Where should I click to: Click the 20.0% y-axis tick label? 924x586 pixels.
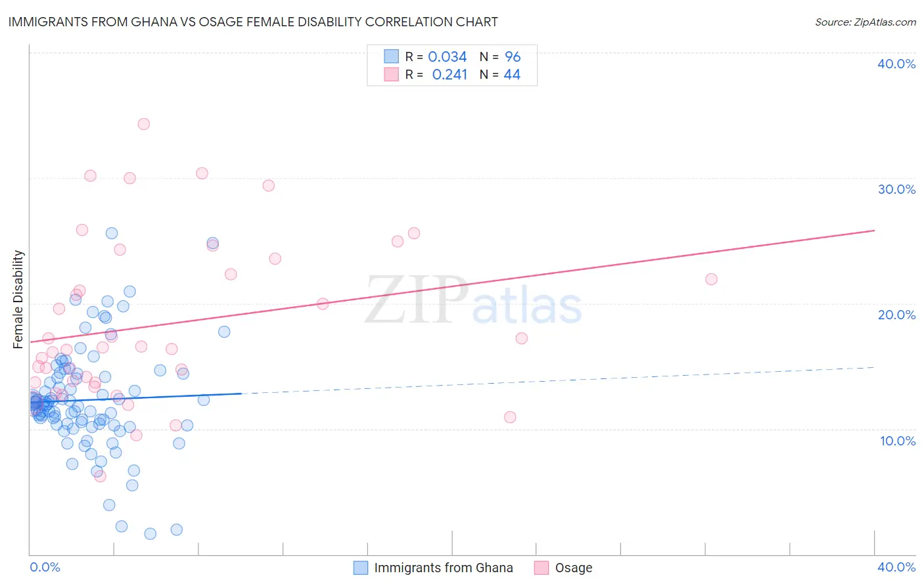[896, 315]
